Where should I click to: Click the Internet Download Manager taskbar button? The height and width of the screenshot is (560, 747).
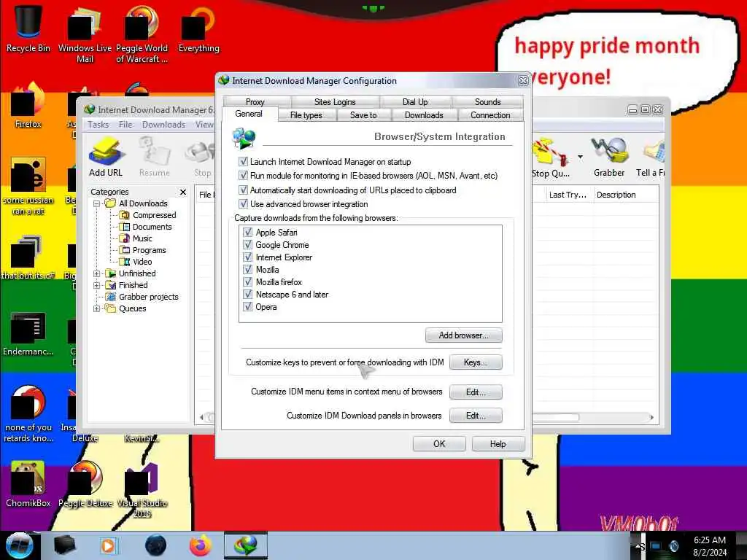tap(246, 545)
